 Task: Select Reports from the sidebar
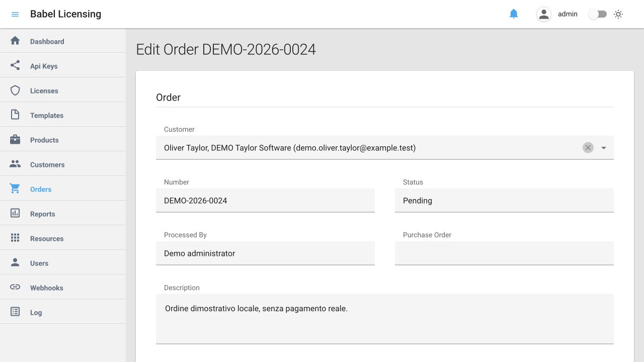(x=63, y=214)
